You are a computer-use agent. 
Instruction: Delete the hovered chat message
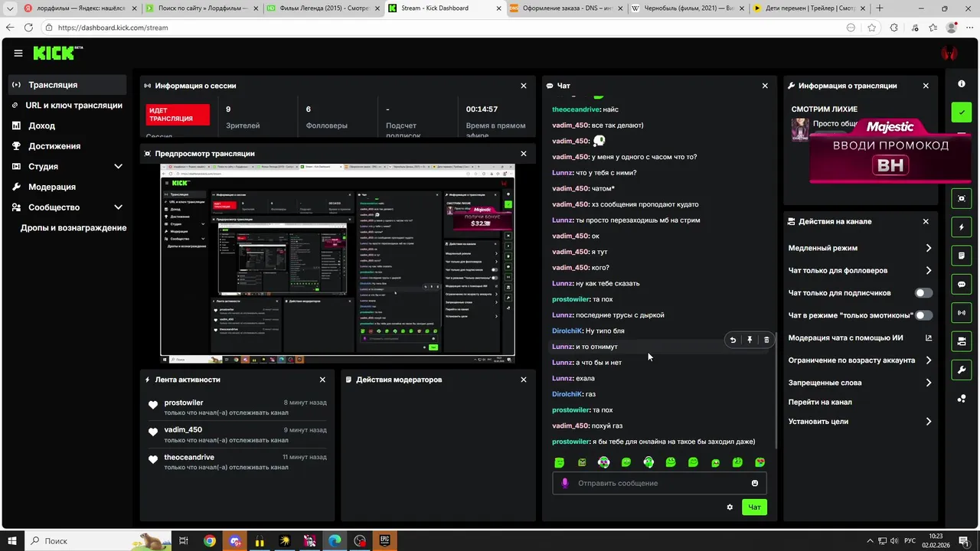[x=766, y=340]
